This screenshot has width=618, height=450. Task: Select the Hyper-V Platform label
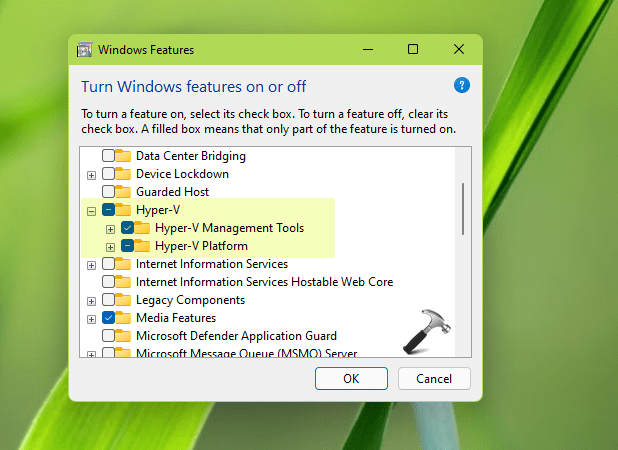point(201,246)
